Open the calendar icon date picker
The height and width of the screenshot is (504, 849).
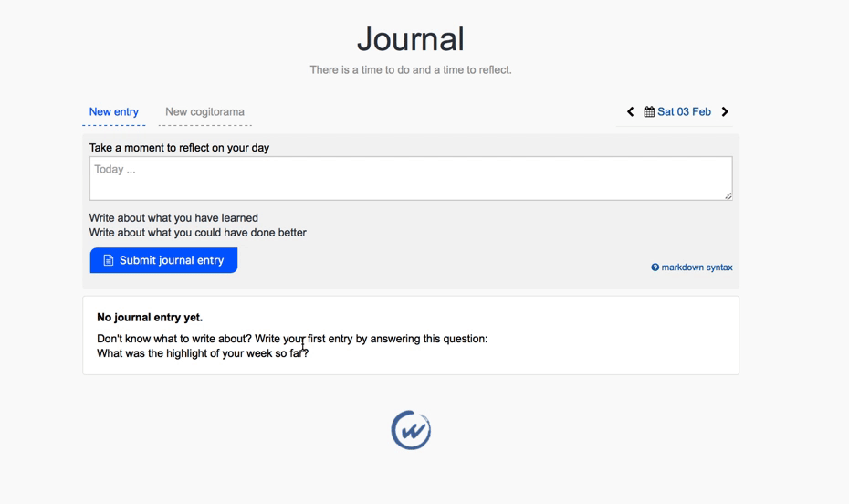649,112
